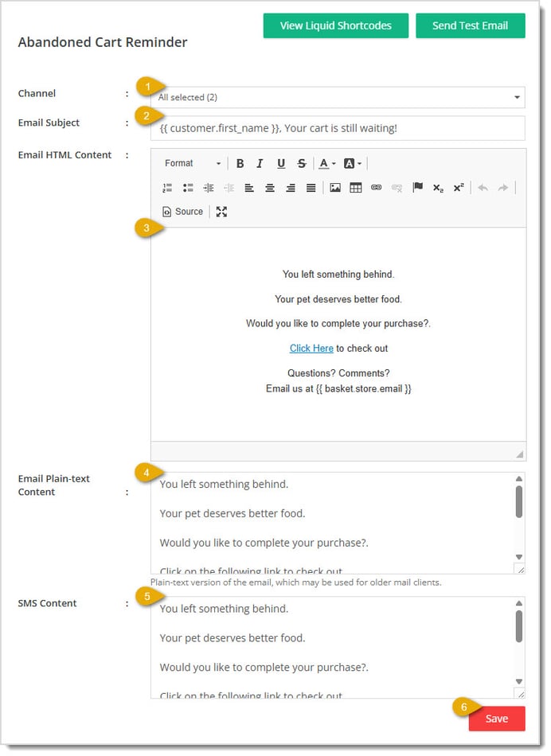The width and height of the screenshot is (551, 756).
Task: Click scroll-up arrow of Plain-text Content box
Action: (x=519, y=479)
